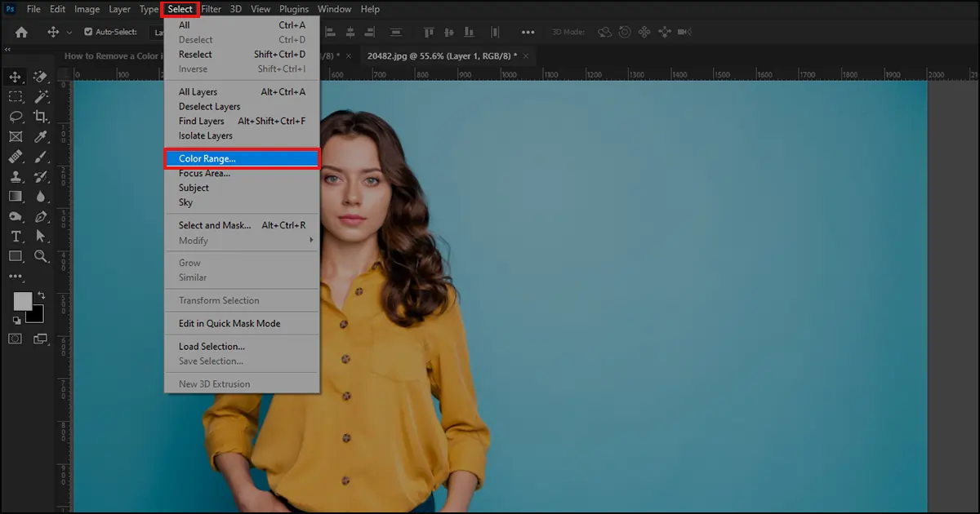The height and width of the screenshot is (514, 980).
Task: Click the 3D roll icon
Action: click(625, 32)
